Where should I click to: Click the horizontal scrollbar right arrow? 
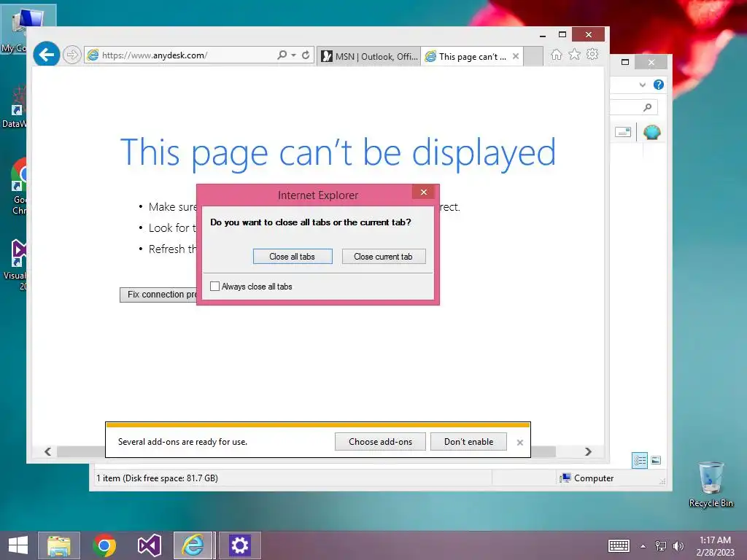click(589, 451)
